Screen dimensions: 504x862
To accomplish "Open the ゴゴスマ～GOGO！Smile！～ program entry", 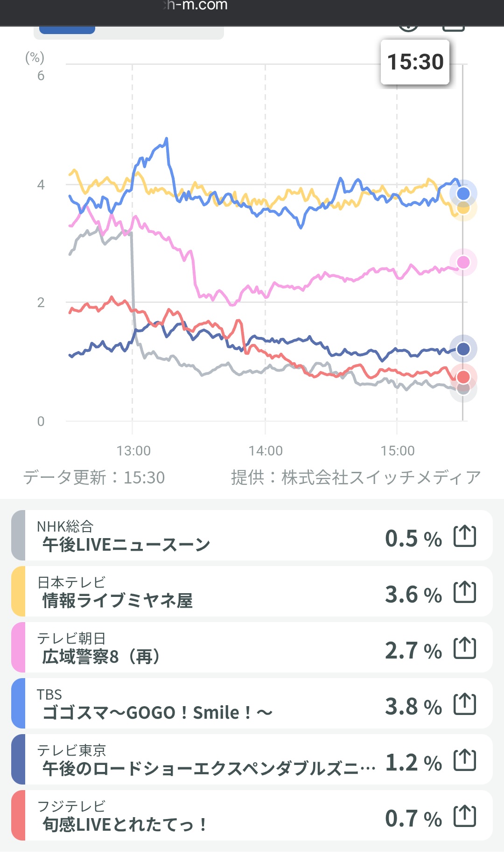I will [157, 712].
